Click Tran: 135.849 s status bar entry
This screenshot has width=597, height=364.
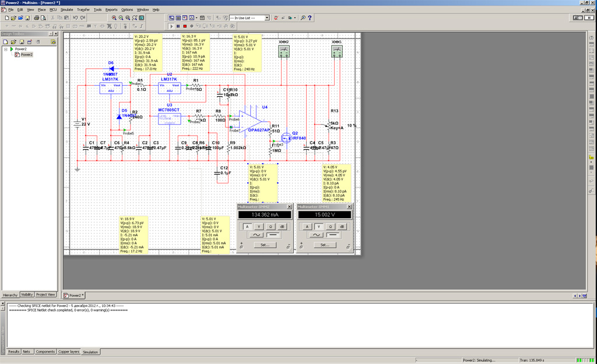click(532, 360)
